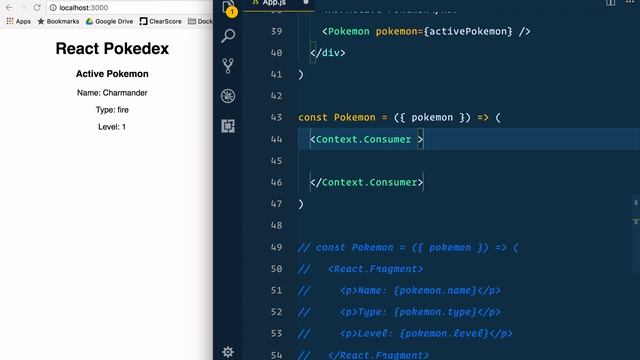Click 'Type: fire' text
Screen dimensions: 640x360
click(x=112, y=110)
